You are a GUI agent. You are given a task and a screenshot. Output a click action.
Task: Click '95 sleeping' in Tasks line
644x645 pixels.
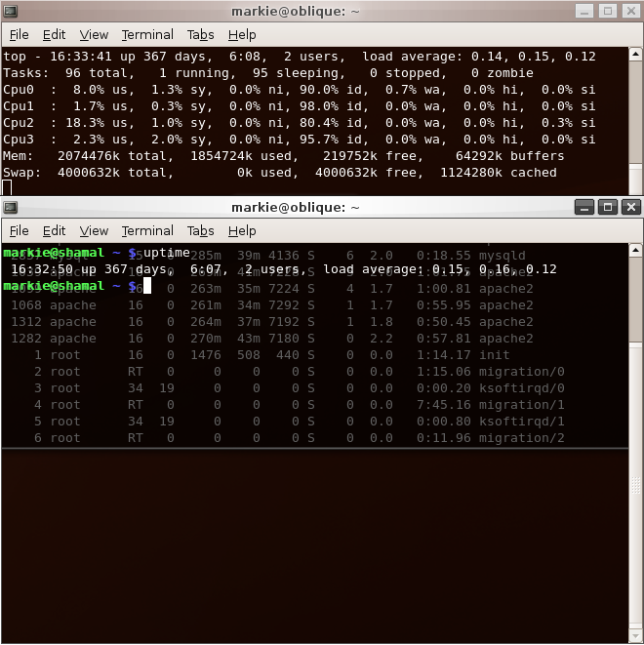299,73
